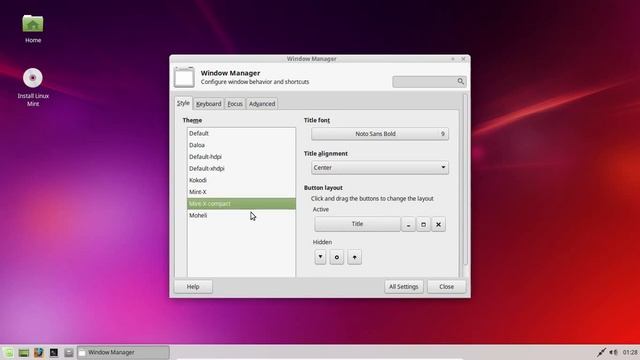The image size is (640, 360).
Task: Open the Home folder desktop icon
Action: point(33,24)
